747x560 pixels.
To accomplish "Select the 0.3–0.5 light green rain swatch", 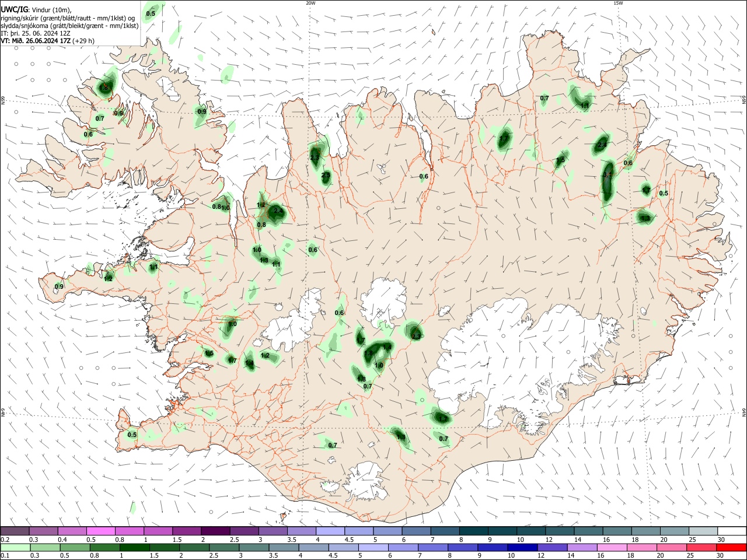I will pyautogui.click(x=45, y=548).
